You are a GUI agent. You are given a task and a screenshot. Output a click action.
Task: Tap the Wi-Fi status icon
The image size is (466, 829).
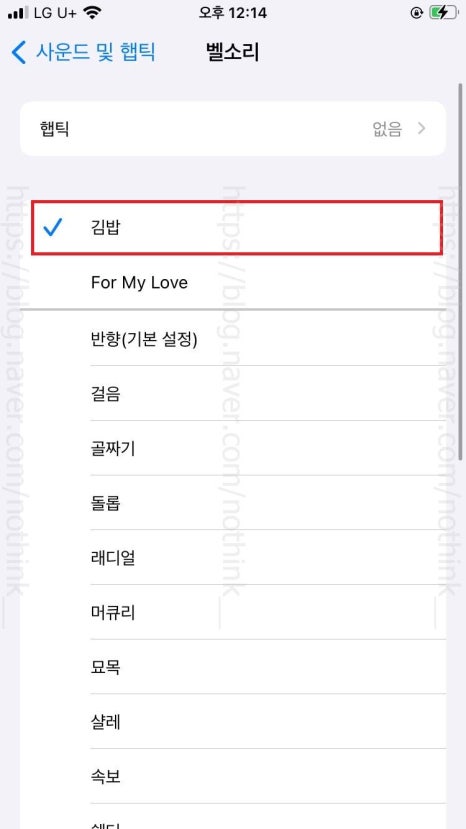pos(92,13)
